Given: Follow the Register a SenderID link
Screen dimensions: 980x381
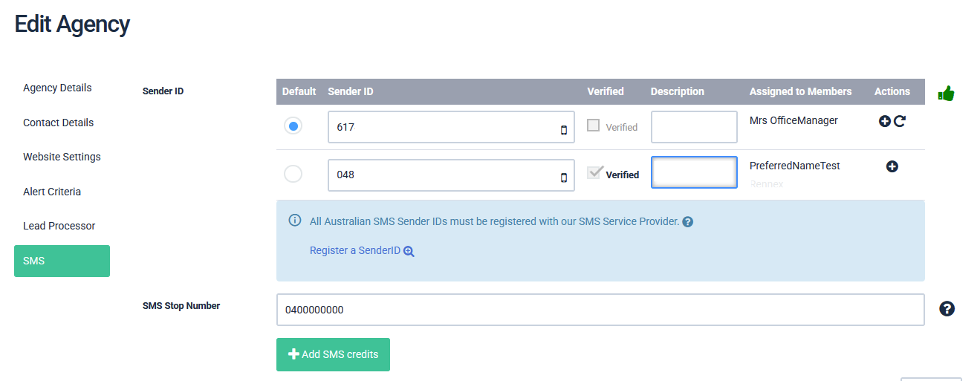Looking at the screenshot, I should (x=355, y=251).
